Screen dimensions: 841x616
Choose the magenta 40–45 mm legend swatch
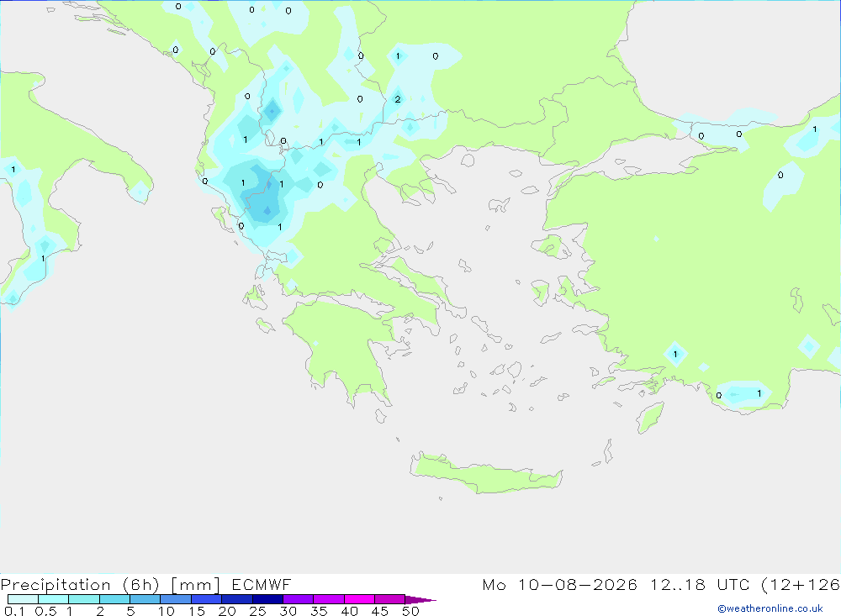[359, 599]
